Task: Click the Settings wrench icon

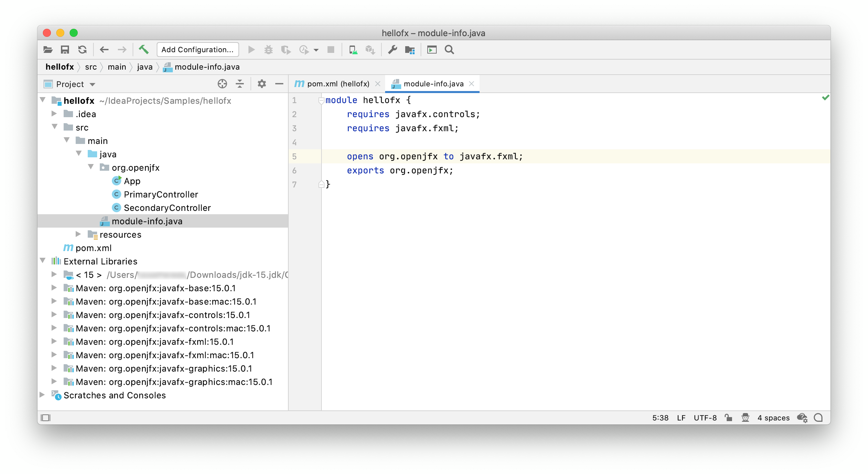Action: [x=392, y=50]
